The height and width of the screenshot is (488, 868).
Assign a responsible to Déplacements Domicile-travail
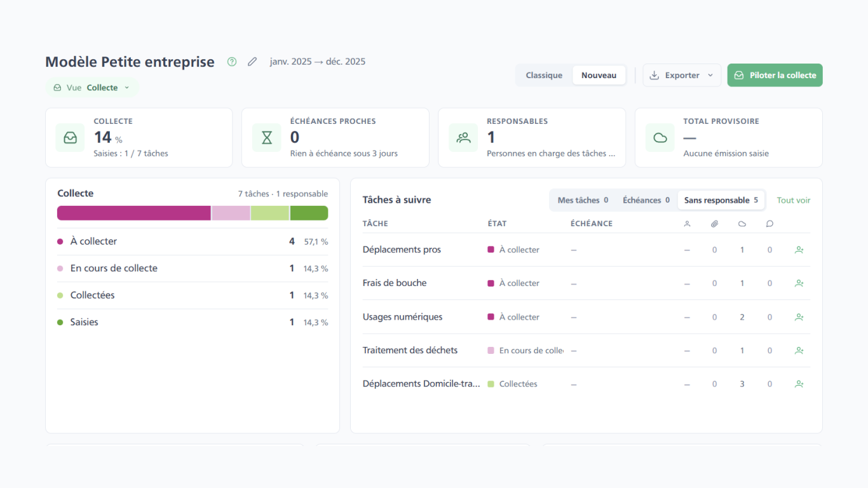[799, 384]
